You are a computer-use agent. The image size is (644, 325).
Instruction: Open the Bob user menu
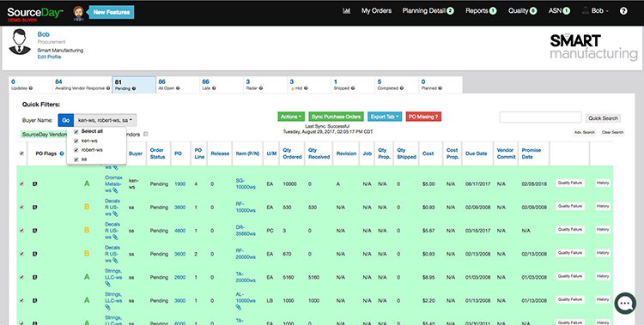tap(596, 11)
